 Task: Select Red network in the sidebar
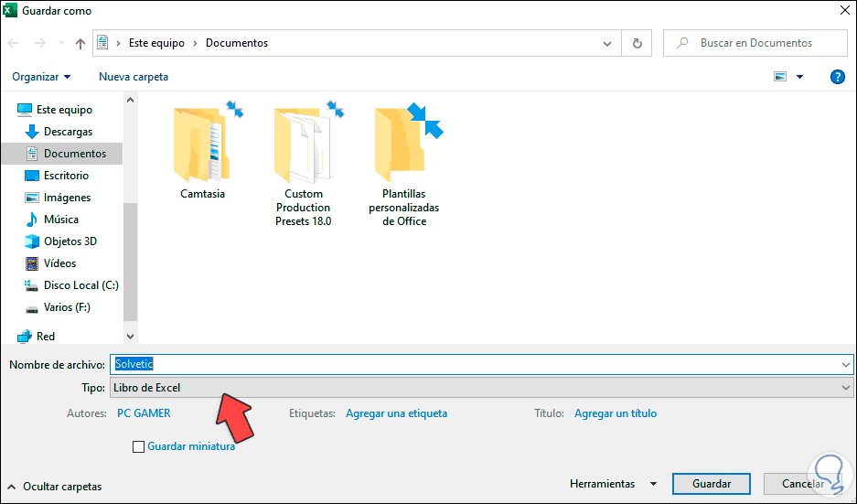(46, 337)
